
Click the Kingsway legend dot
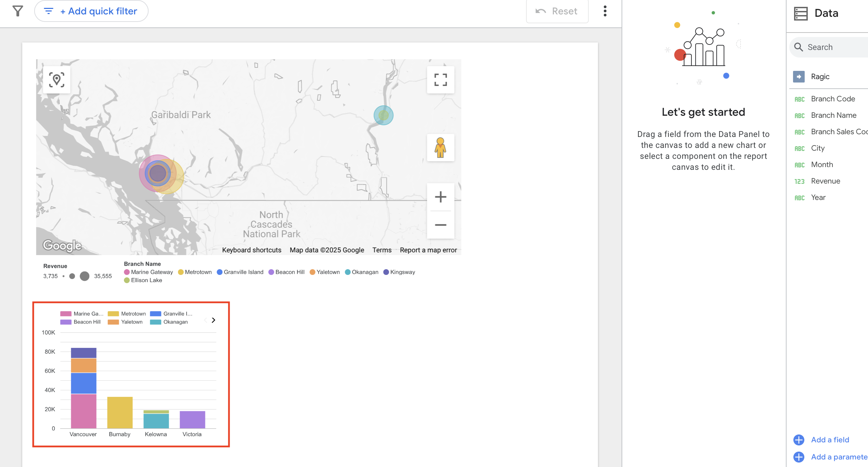click(386, 272)
